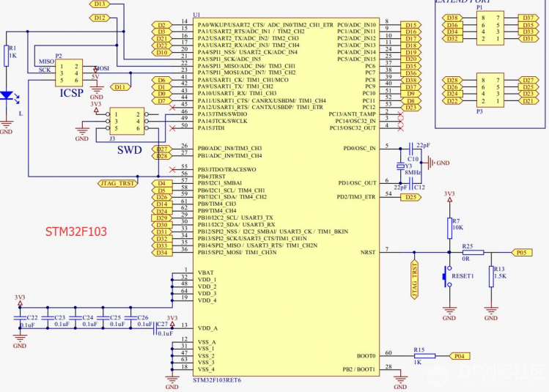This screenshot has width=549, height=392.
Task: Select the NRST pin label
Action: click(368, 252)
